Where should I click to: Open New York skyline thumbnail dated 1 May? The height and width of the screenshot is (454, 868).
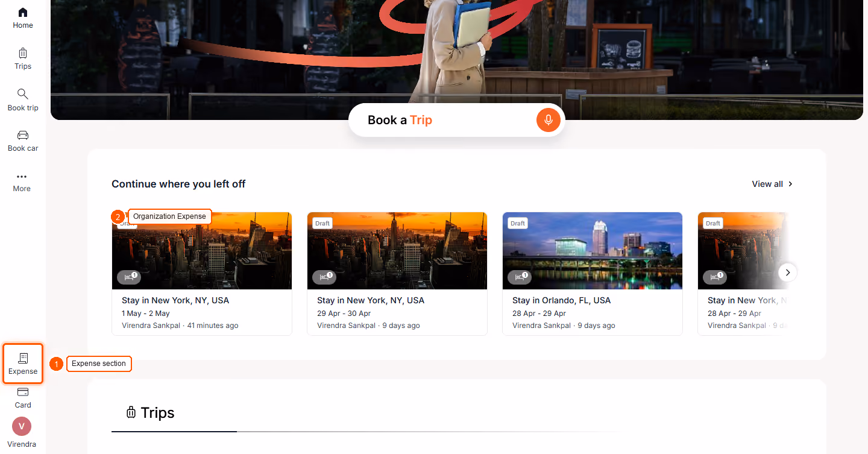202,251
